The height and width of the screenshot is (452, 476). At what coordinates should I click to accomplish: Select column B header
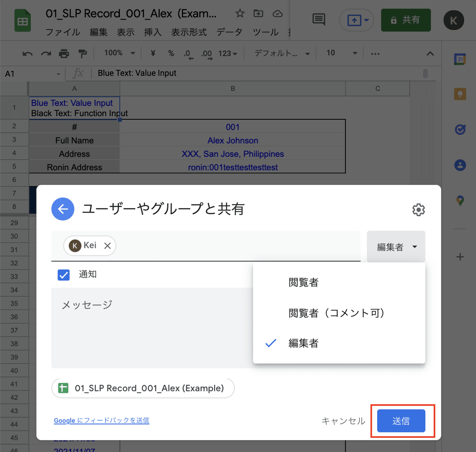[233, 88]
